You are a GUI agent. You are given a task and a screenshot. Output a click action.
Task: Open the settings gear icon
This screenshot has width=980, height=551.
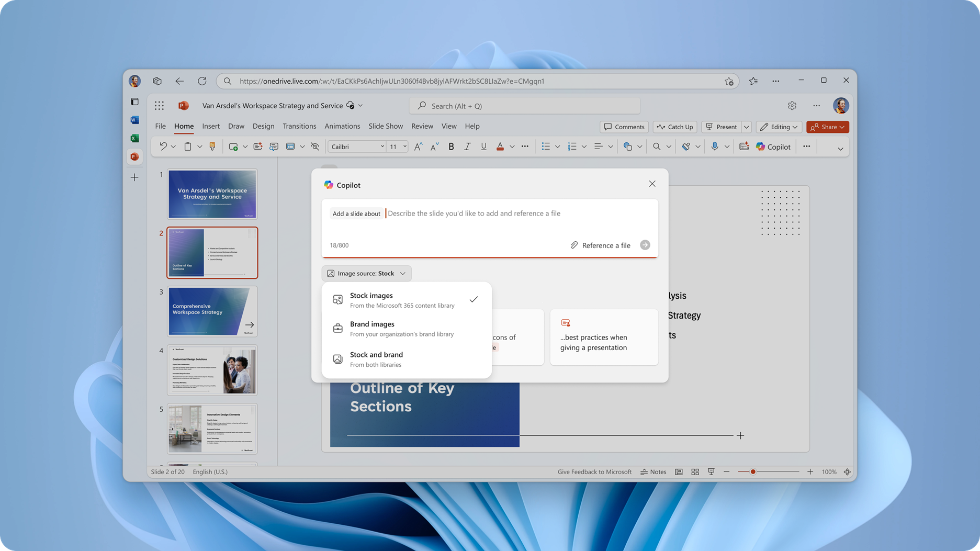click(x=792, y=106)
